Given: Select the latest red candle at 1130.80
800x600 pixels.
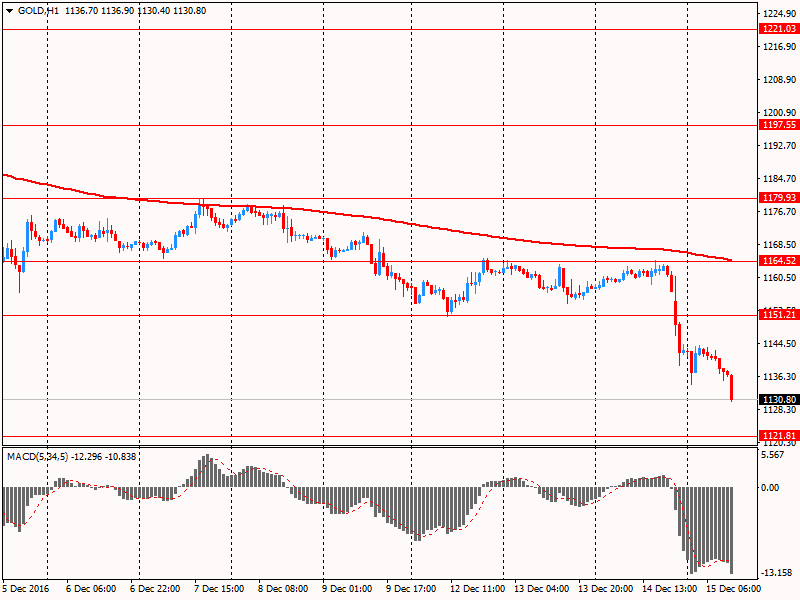Looking at the screenshot, I should click(732, 388).
